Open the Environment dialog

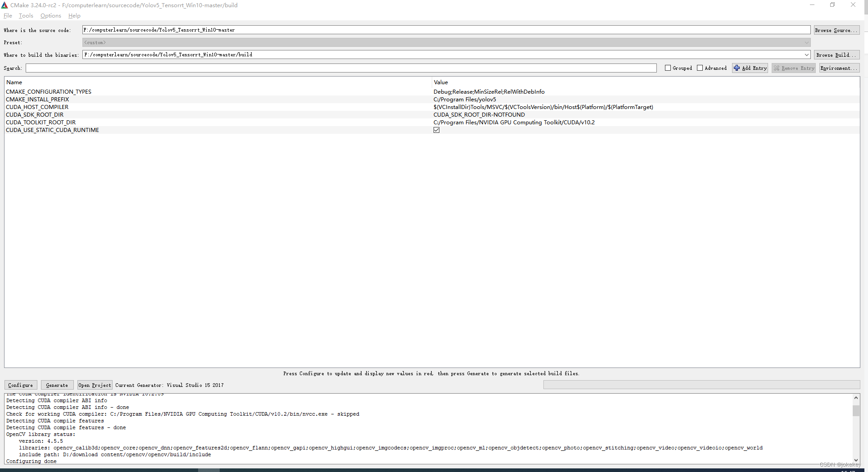[838, 68]
